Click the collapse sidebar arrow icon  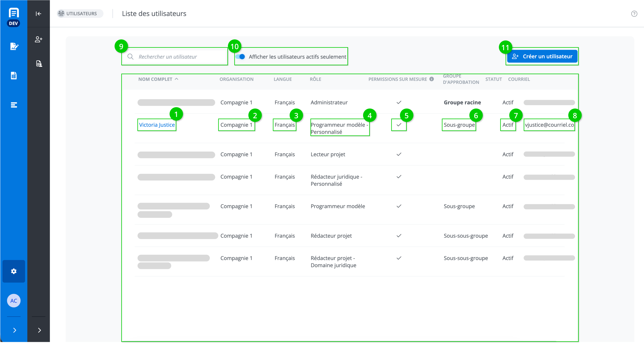(x=38, y=14)
